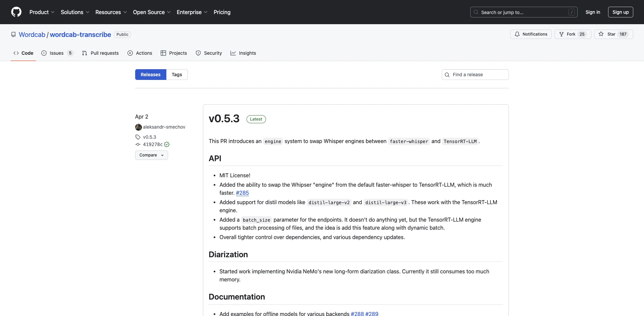Expand the Open Source menu
The image size is (644, 316).
(x=152, y=12)
